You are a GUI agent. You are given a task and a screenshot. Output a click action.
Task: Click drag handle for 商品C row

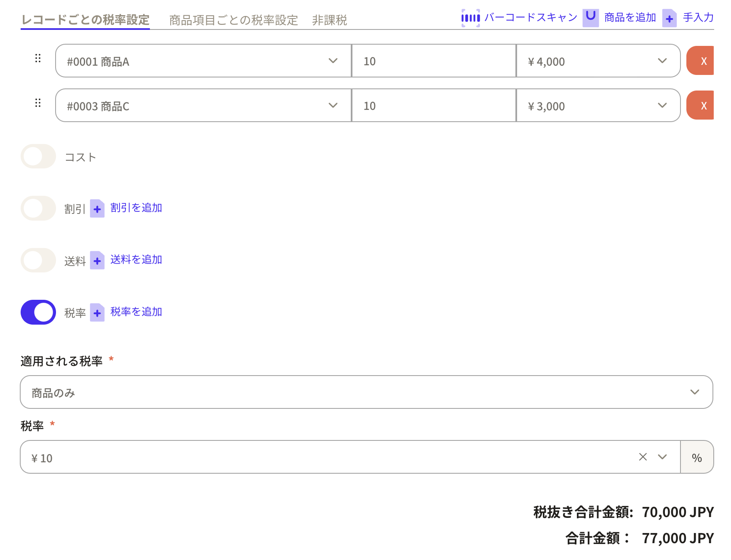(38, 103)
